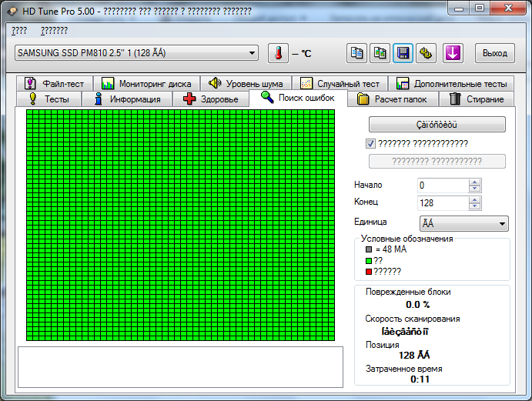Switch to the Стирание tab
The height and width of the screenshot is (401, 532).
(x=477, y=99)
